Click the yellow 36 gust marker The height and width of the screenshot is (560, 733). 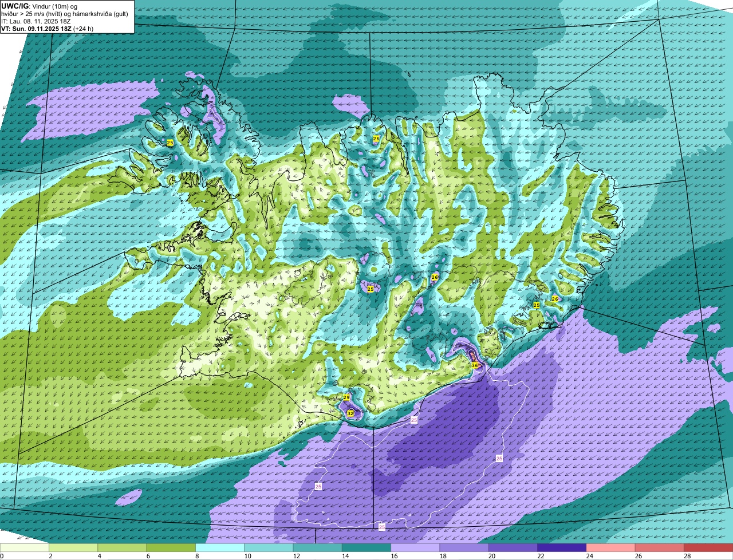coord(475,365)
